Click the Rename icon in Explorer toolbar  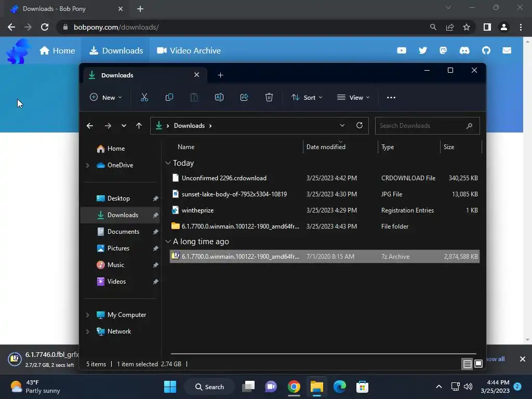(x=219, y=97)
